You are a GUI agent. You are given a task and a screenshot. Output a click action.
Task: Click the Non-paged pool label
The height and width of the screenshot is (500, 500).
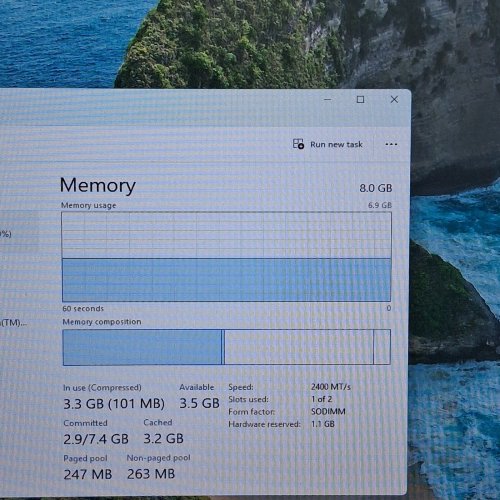pos(158,458)
